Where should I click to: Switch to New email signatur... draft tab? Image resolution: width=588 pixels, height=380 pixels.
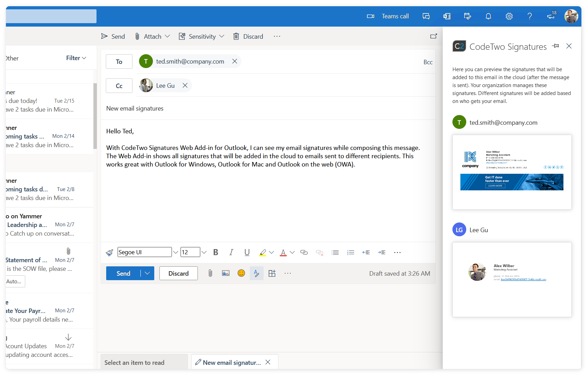tap(228, 362)
